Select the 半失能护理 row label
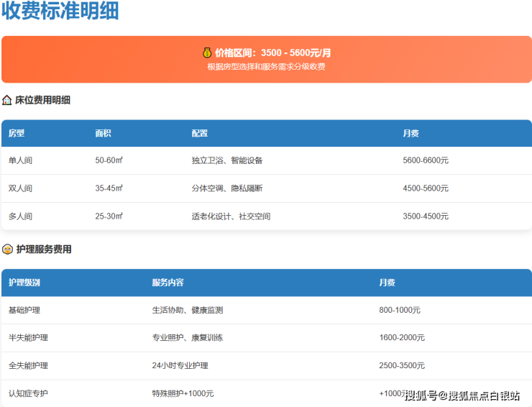This screenshot has width=532, height=407. [x=28, y=337]
